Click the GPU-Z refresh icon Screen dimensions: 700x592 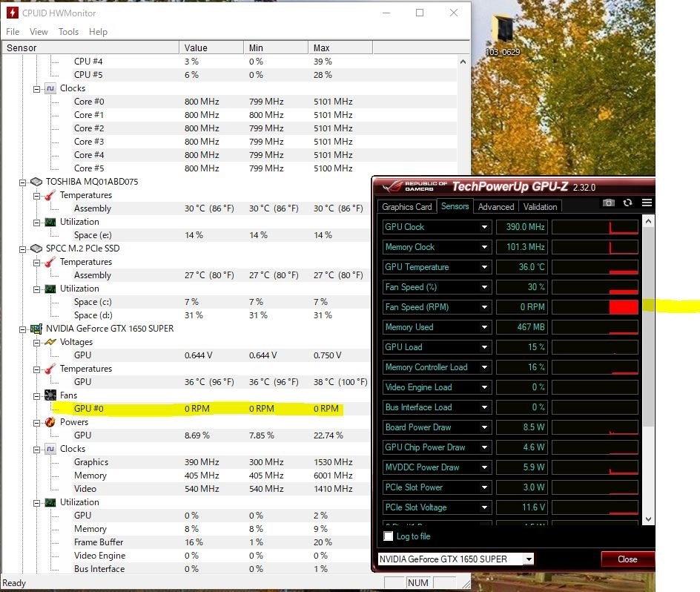tap(627, 203)
